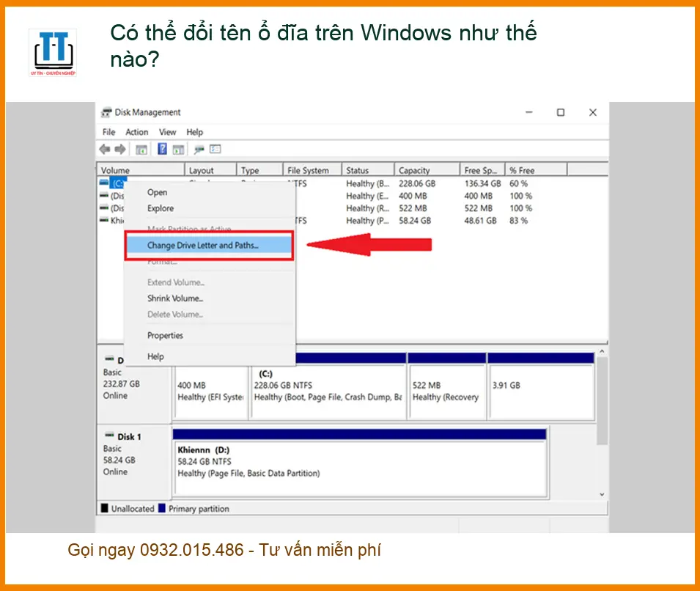Sort by the Layout column header
This screenshot has width=700, height=591.
pyautogui.click(x=210, y=170)
